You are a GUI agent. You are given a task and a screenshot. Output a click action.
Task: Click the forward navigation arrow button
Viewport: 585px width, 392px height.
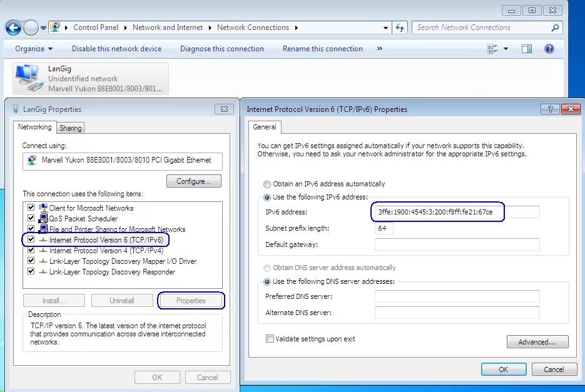[x=31, y=28]
